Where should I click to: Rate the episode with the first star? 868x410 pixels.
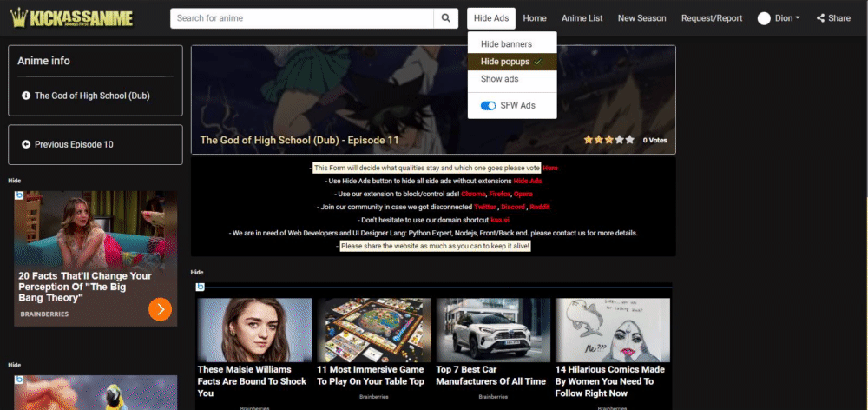click(x=589, y=140)
